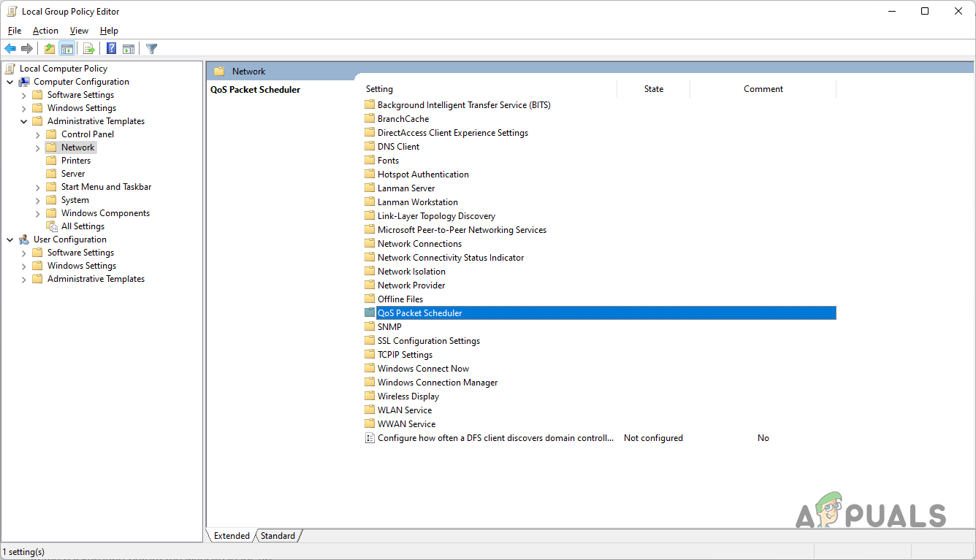976x560 pixels.
Task: Select TCPIP Settings in the list
Action: [x=405, y=355]
